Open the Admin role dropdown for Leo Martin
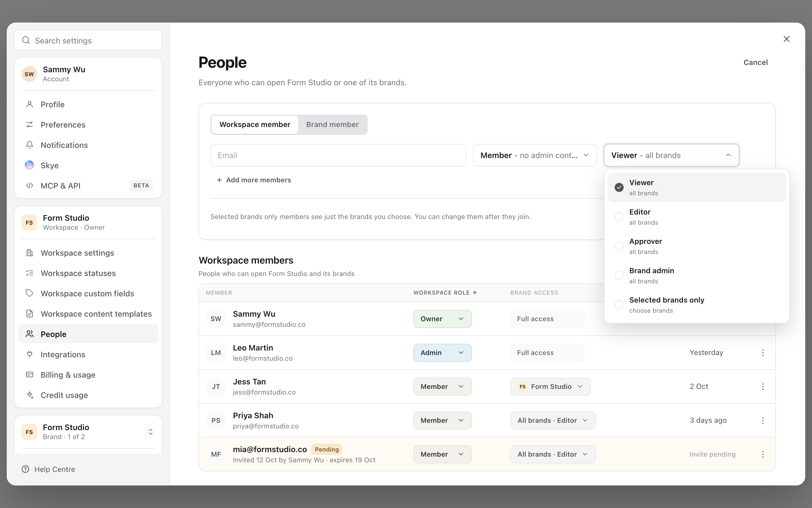The image size is (812, 508). 442,353
